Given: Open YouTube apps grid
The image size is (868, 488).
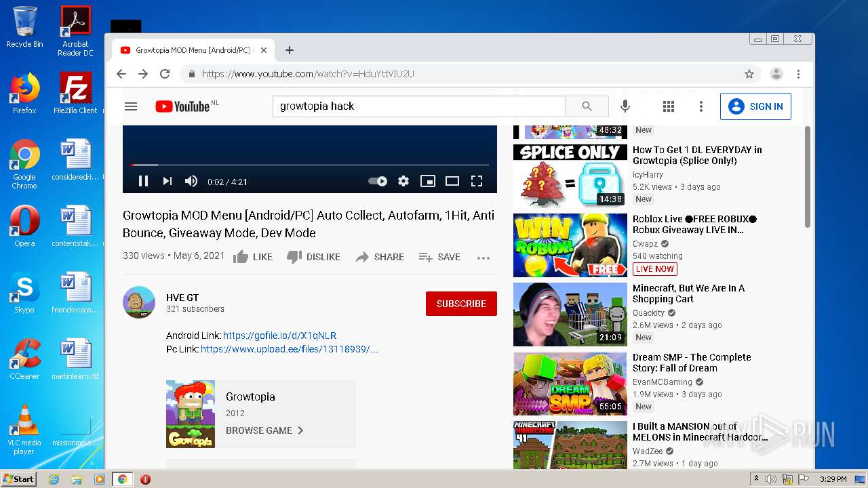Looking at the screenshot, I should (x=669, y=106).
